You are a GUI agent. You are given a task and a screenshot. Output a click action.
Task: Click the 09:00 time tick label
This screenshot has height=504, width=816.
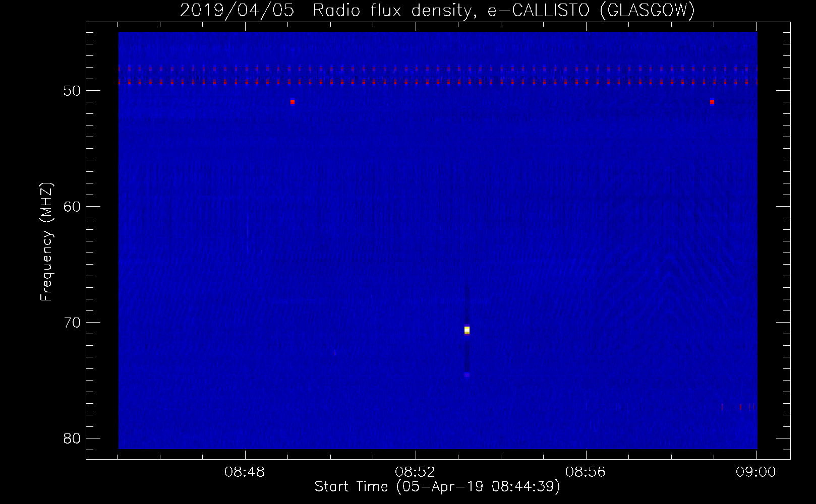pyautogui.click(x=755, y=472)
